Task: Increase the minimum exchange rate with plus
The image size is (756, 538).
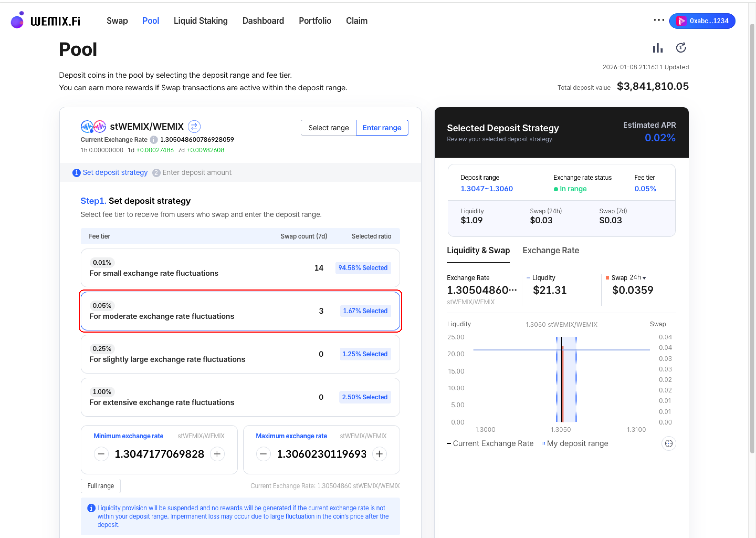Action: point(217,454)
